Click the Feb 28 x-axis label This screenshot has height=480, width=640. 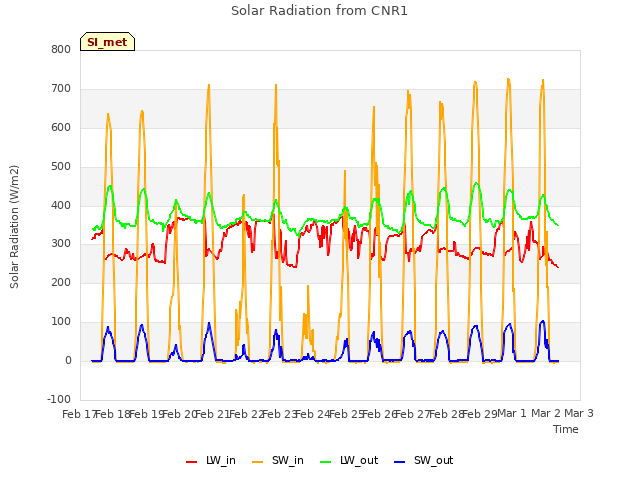(446, 414)
